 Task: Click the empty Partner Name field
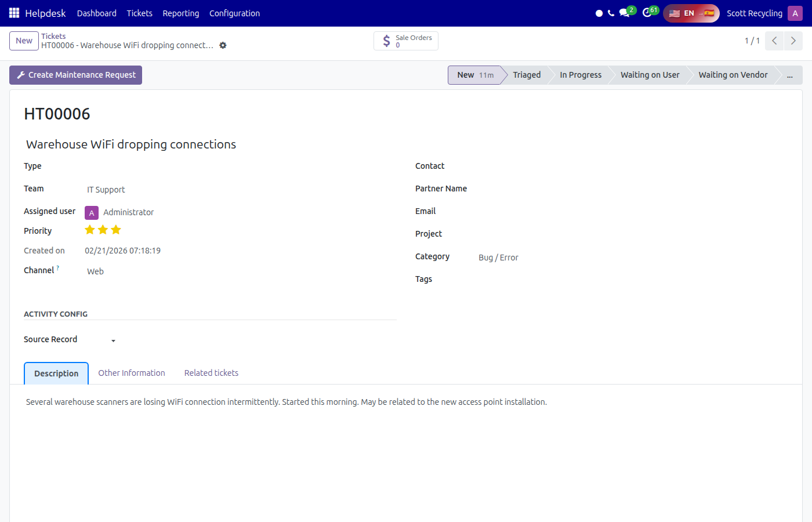632,190
